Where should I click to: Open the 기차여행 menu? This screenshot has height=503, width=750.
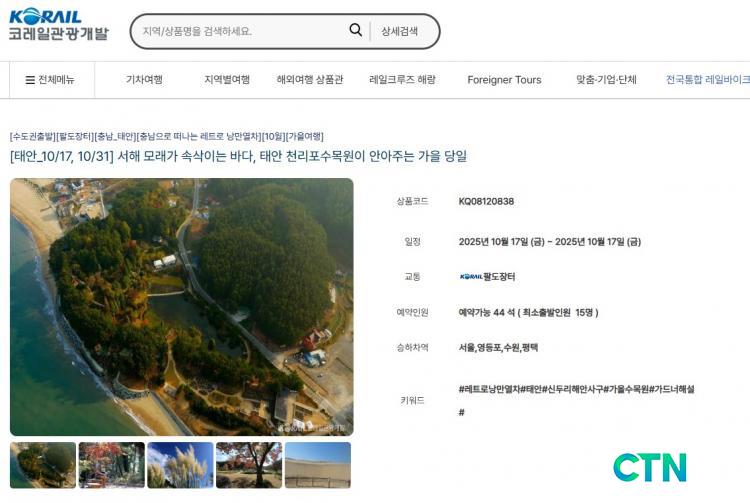[x=144, y=80]
